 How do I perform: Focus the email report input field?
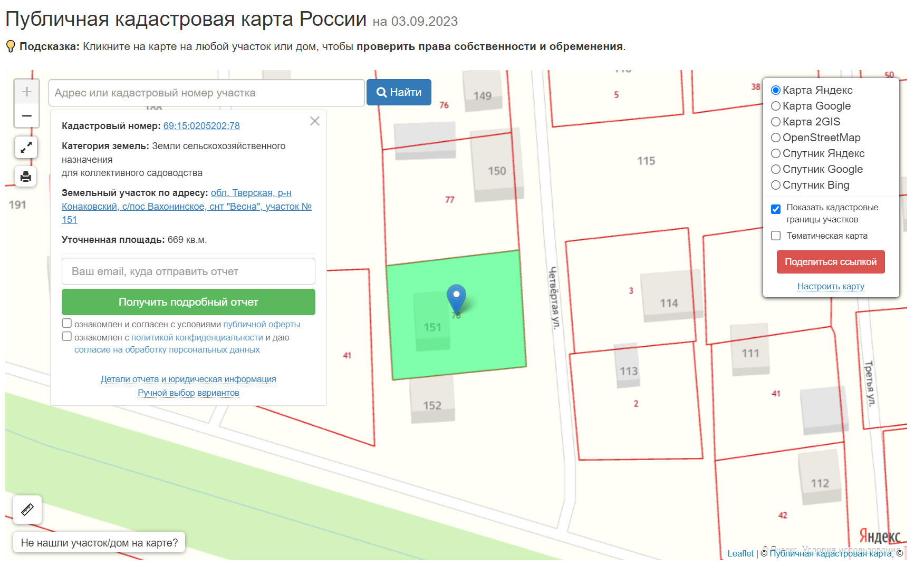click(x=188, y=271)
